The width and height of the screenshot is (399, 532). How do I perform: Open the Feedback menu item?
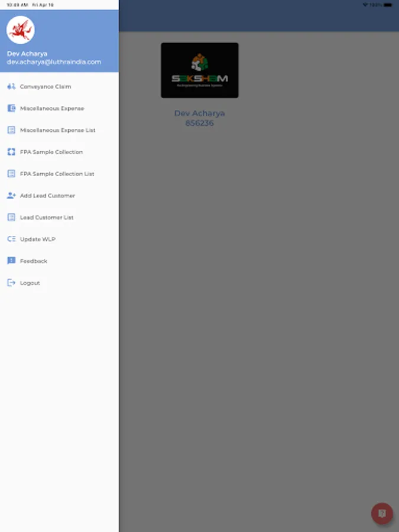click(59, 261)
